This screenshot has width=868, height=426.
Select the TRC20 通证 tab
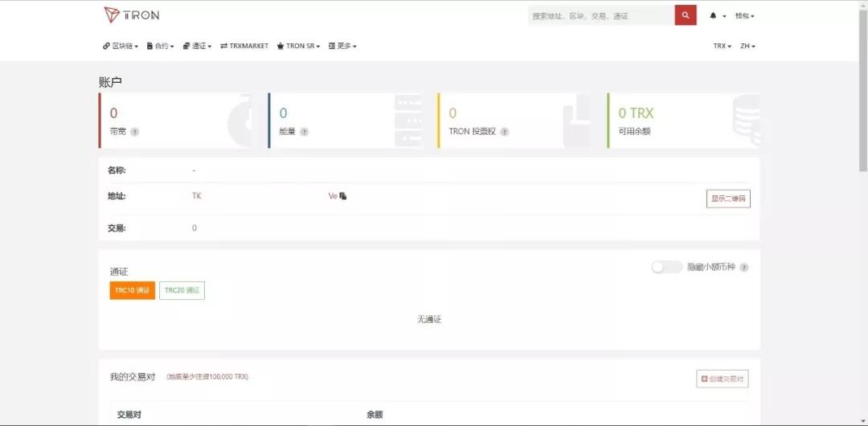[182, 290]
